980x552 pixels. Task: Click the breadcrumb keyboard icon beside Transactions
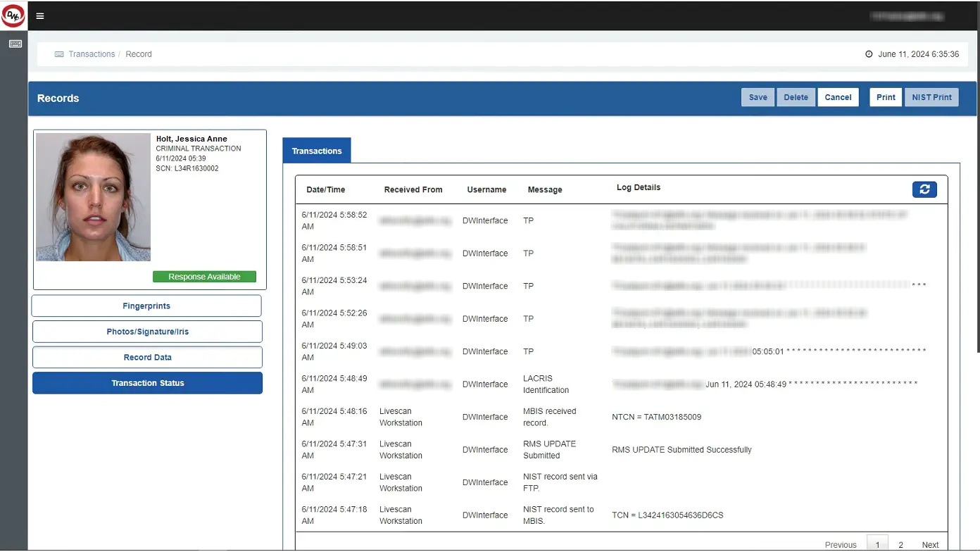pos(59,54)
